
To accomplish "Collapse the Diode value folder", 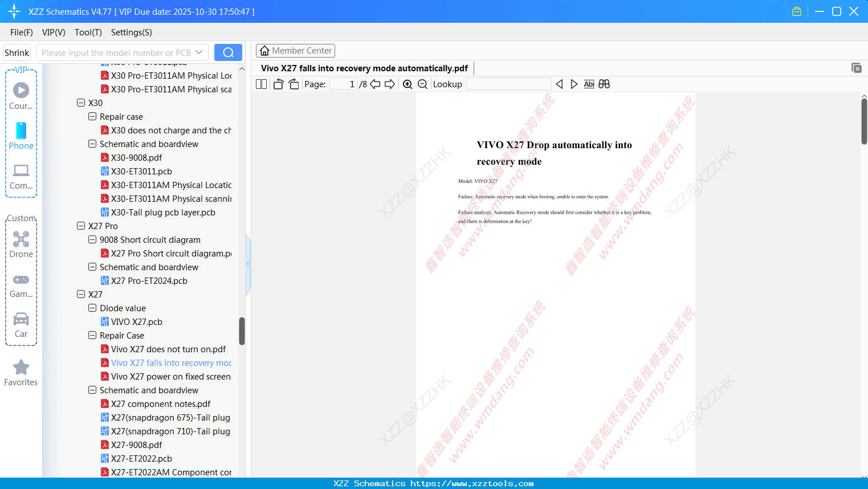I will coord(92,308).
